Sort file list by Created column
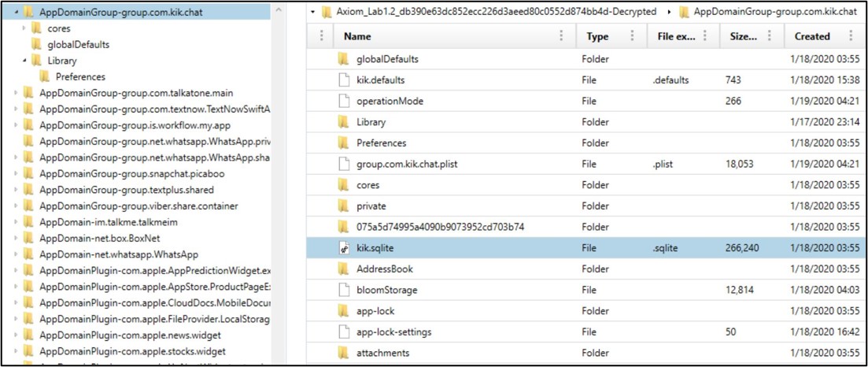The width and height of the screenshot is (868, 367). tap(812, 36)
